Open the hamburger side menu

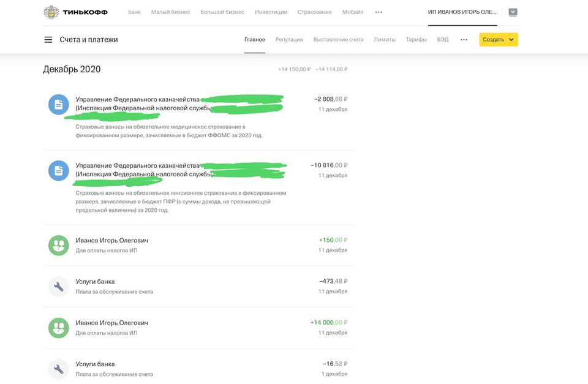click(x=48, y=40)
